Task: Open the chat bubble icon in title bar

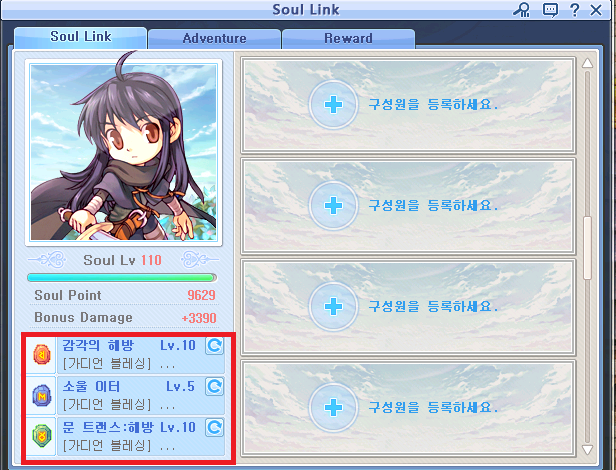Action: point(550,10)
